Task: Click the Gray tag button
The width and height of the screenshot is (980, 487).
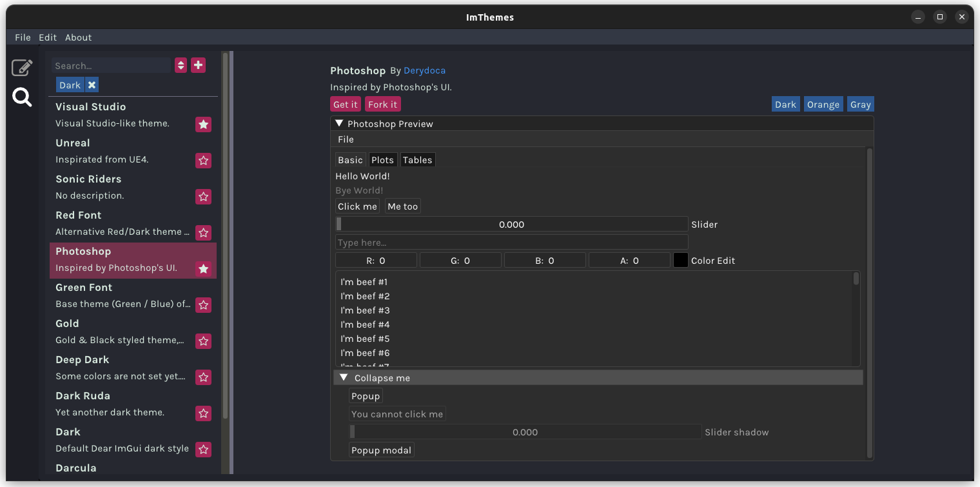Action: click(x=861, y=104)
